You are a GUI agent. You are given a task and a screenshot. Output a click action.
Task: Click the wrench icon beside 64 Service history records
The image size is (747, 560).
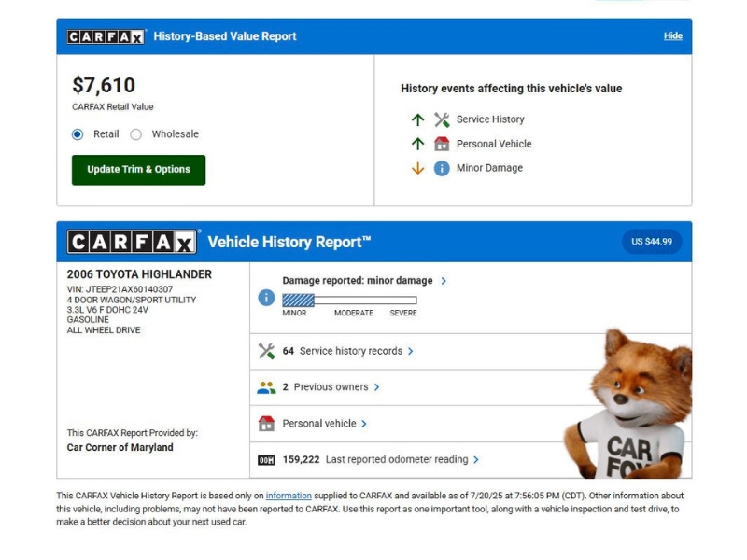(x=266, y=351)
